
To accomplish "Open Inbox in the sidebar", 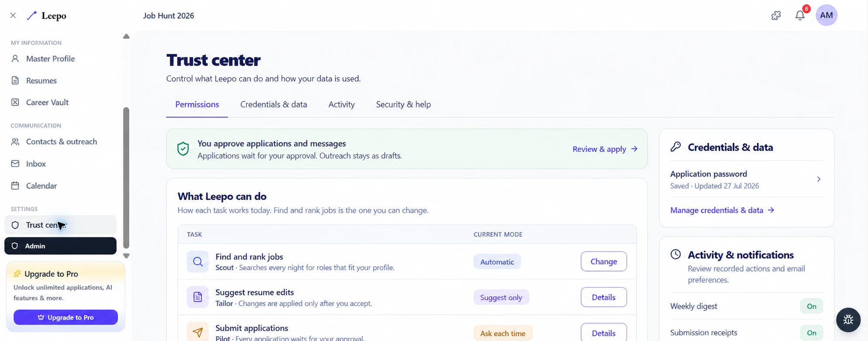I will pyautogui.click(x=60, y=164).
